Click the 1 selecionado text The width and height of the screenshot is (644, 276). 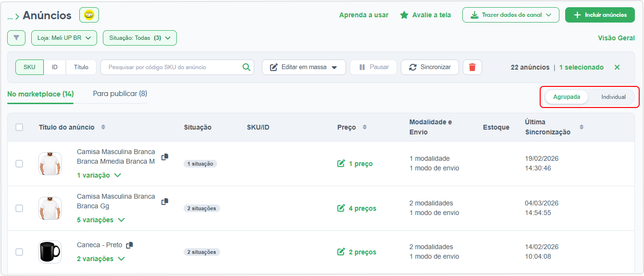582,67
